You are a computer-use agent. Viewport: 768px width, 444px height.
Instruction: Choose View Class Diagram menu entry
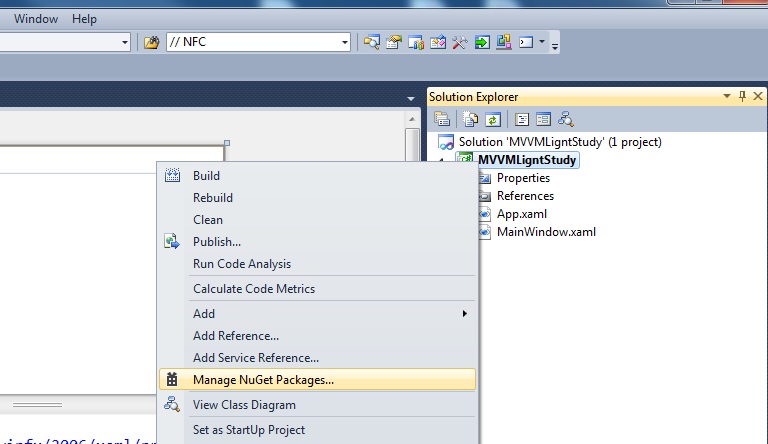coord(317,405)
